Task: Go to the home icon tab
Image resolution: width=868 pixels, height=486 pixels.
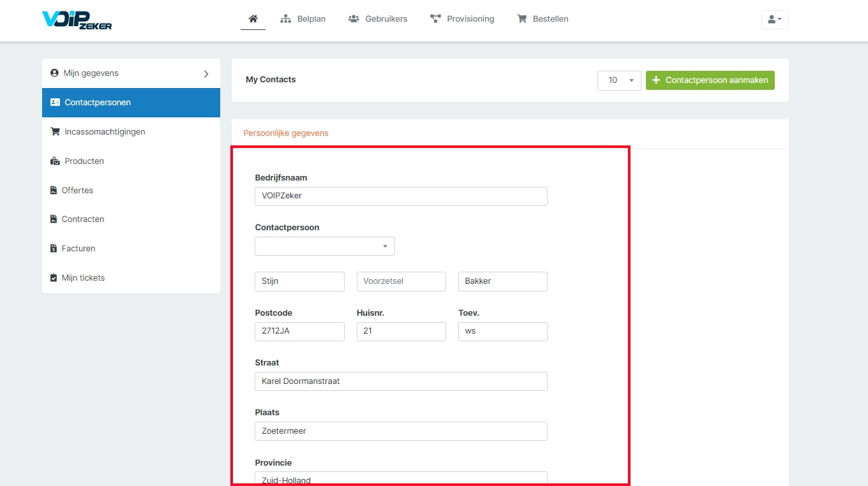Action: [x=253, y=19]
